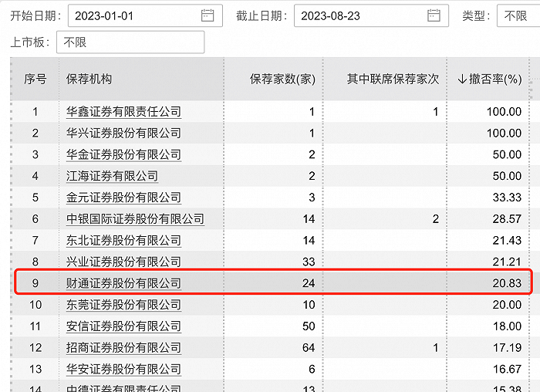Open 财通证券股份有限公司 link
Screen dimensions: 540x392
(123, 283)
